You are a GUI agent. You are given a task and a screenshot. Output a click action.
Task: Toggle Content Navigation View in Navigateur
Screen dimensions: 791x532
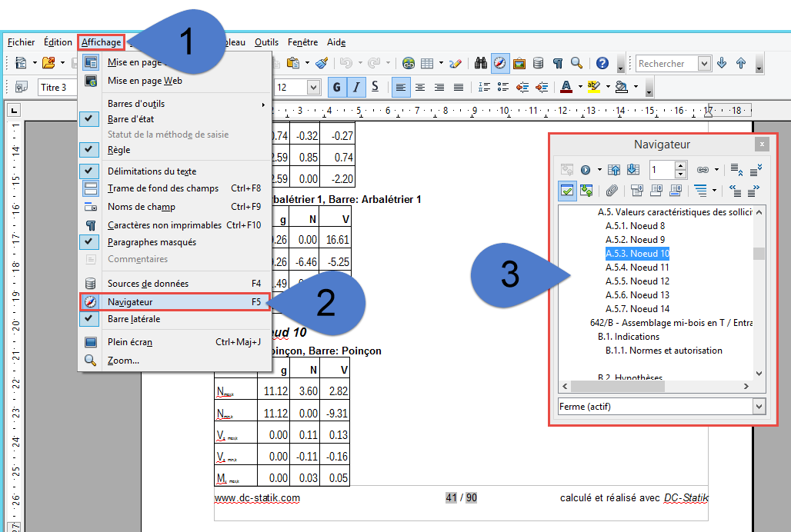(567, 190)
